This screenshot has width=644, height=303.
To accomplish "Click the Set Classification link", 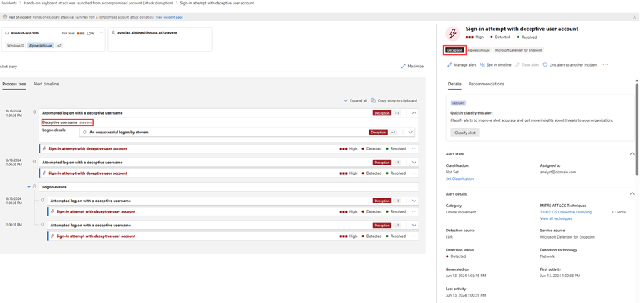I will pyautogui.click(x=459, y=179).
